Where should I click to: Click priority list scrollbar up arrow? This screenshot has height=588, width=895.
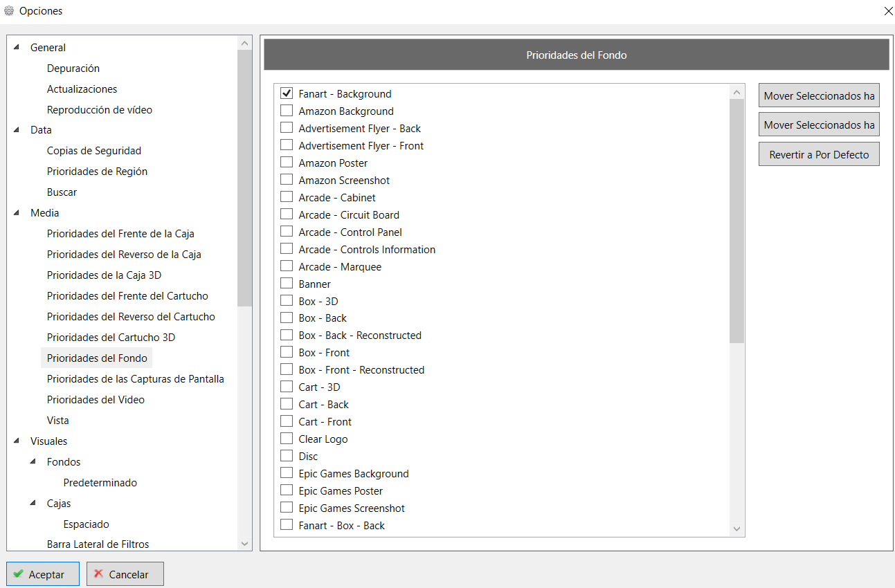pos(736,92)
